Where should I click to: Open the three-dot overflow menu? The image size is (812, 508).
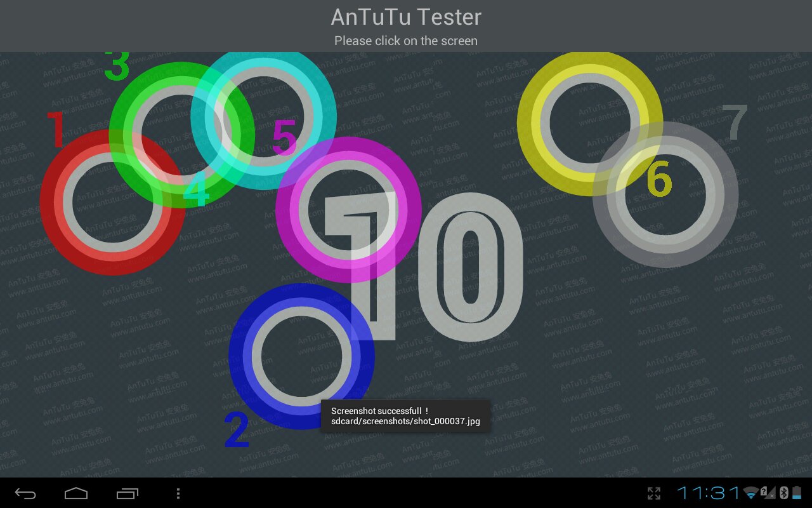tap(178, 493)
